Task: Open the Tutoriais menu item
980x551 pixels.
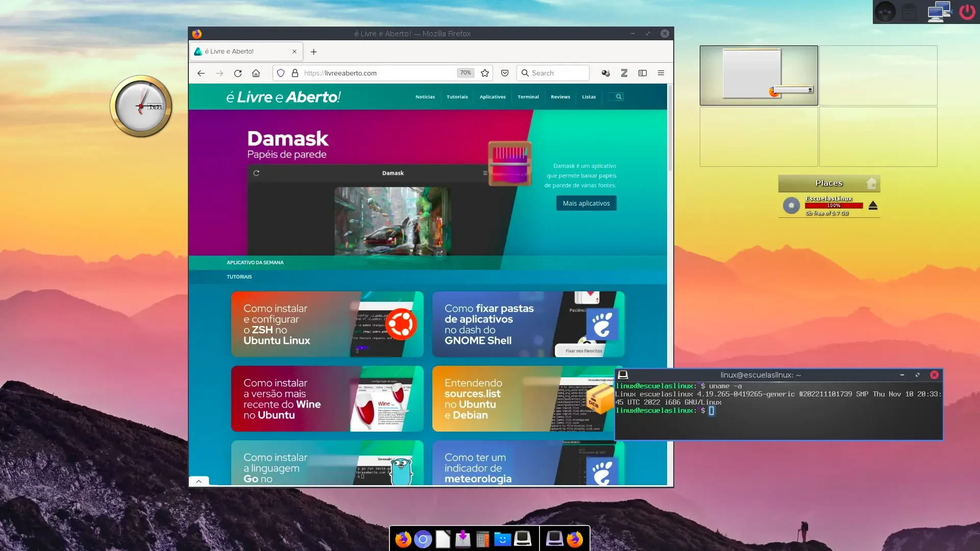Action: (x=457, y=97)
